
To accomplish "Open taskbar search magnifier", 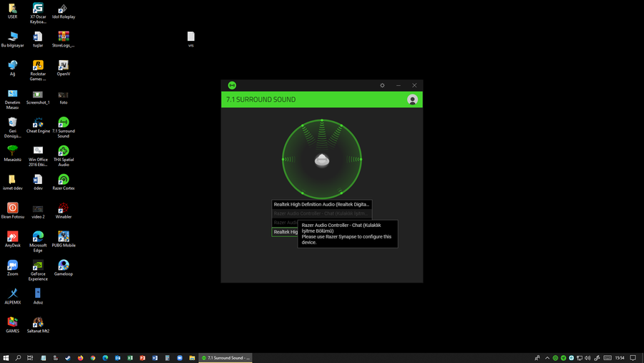I will tap(18, 358).
